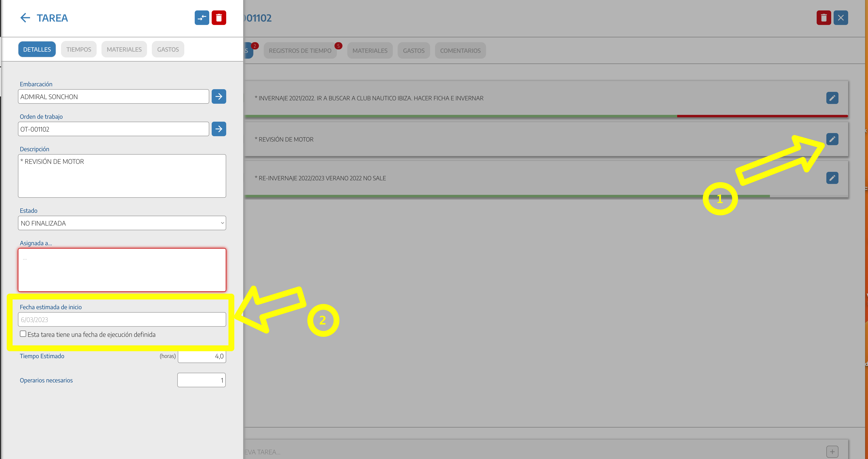868x459 pixels.
Task: Click the Tiempo Estimado hours field
Action: 201,356
